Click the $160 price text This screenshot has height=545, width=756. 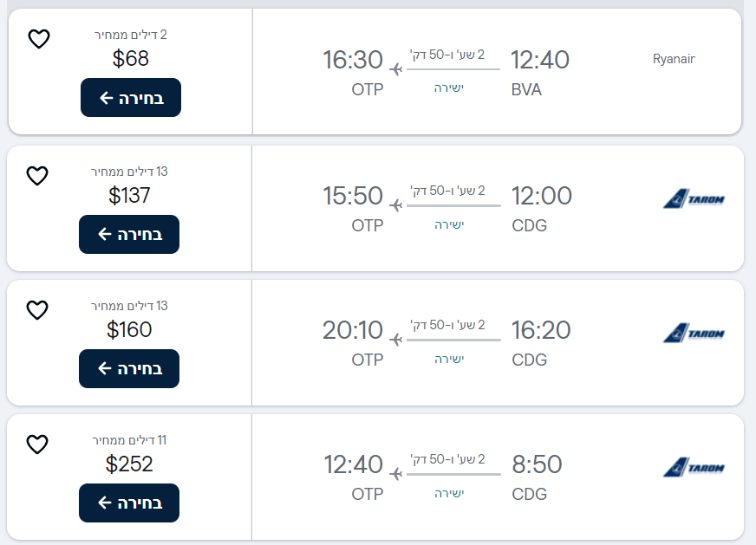[129, 330]
